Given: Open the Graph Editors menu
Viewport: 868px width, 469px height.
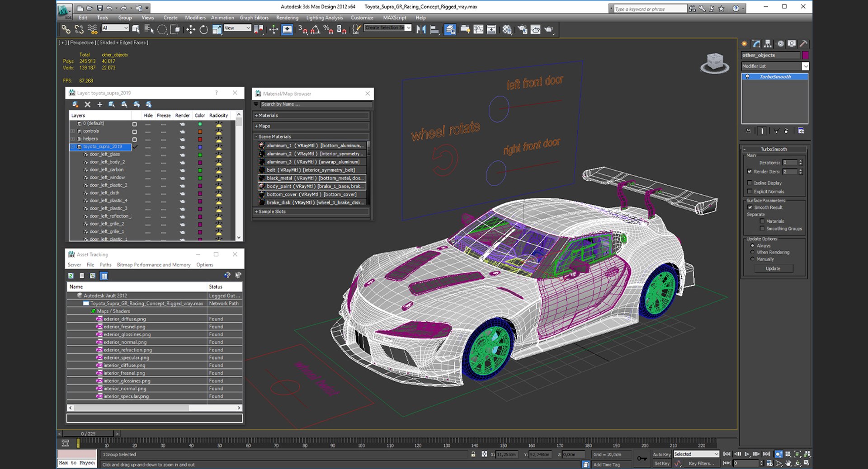Looking at the screenshot, I should (x=254, y=18).
